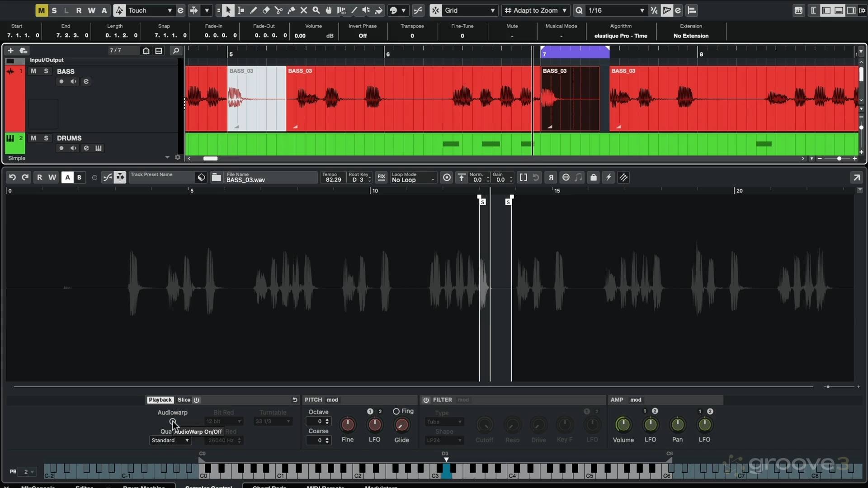
Task: Toggle the Fing radio option
Action: [x=396, y=411]
